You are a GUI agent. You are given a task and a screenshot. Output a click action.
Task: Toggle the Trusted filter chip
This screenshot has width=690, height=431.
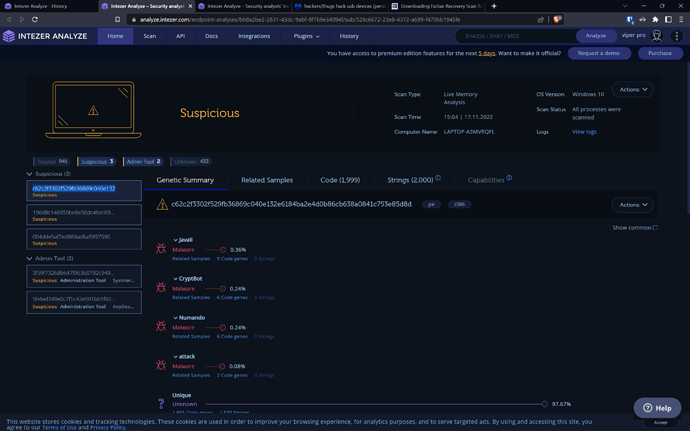coord(51,161)
